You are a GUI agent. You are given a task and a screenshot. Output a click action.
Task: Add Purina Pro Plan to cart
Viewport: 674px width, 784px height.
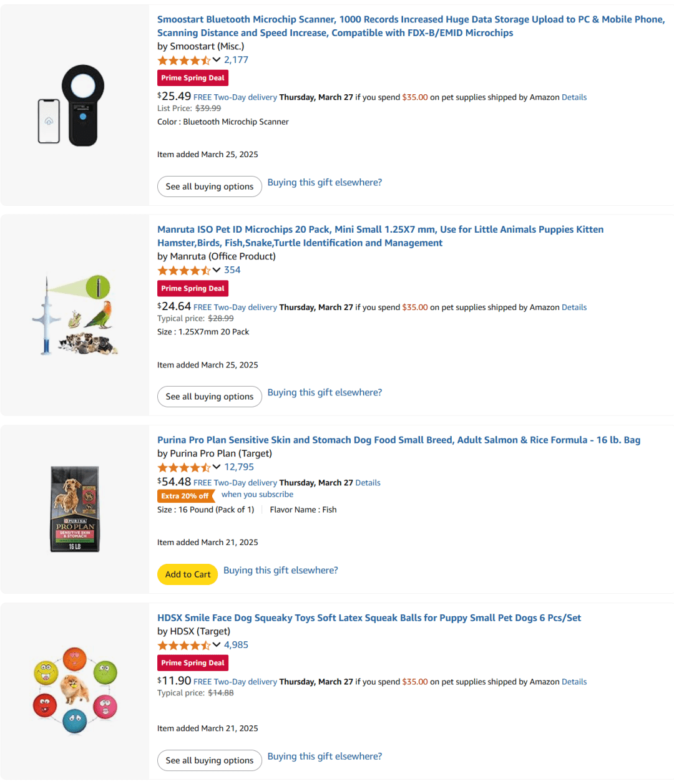click(187, 574)
